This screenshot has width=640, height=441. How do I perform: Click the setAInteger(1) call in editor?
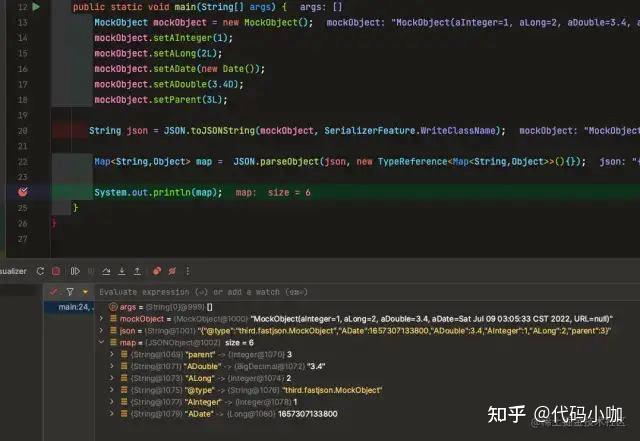[x=193, y=38]
